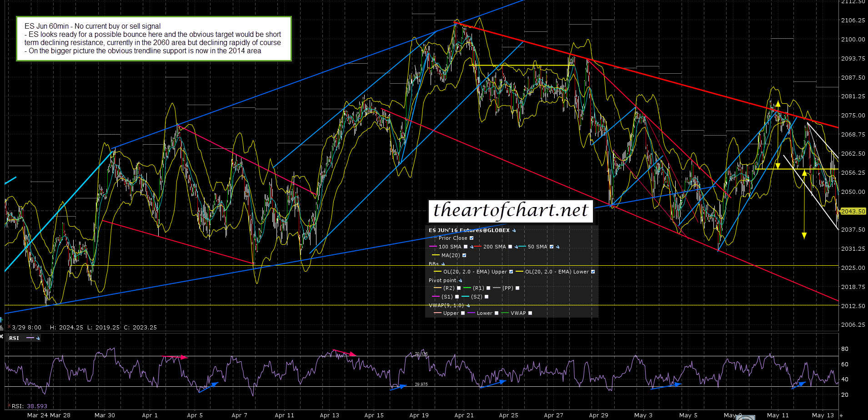
Task: Remove the RSI value readout with red X
Action: pyautogui.click(x=8, y=406)
